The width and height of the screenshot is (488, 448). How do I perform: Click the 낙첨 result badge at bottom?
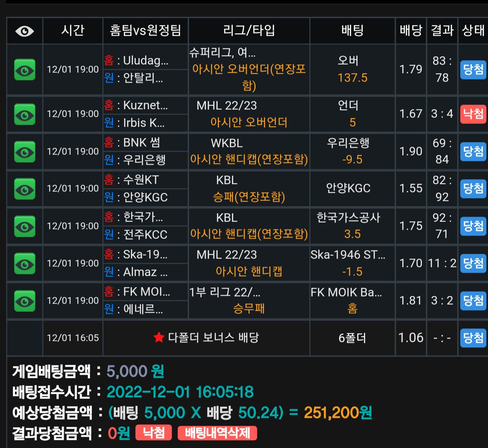[x=154, y=433]
